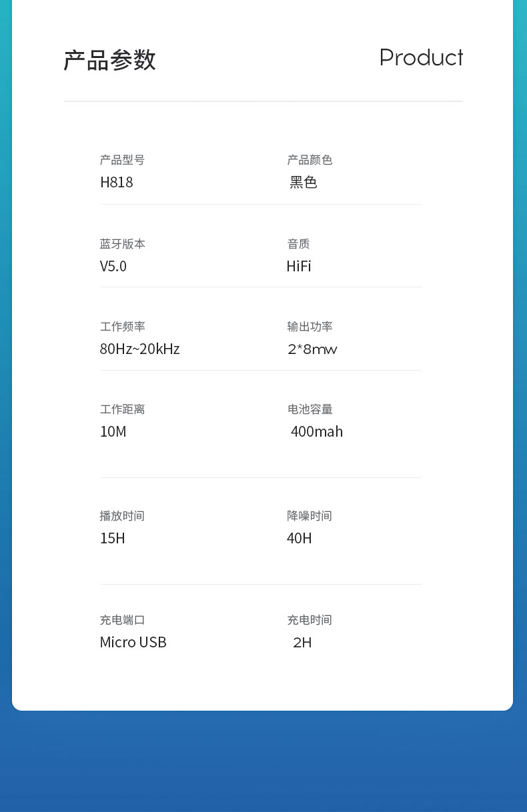
Task: Click the 产品参数 heading
Action: click(109, 60)
